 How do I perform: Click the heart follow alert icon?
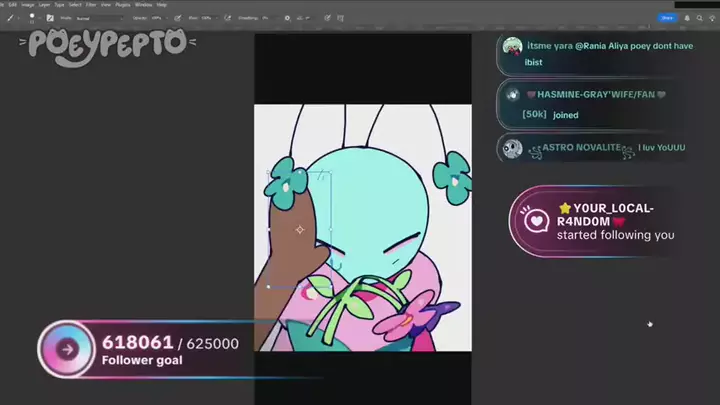(537, 220)
